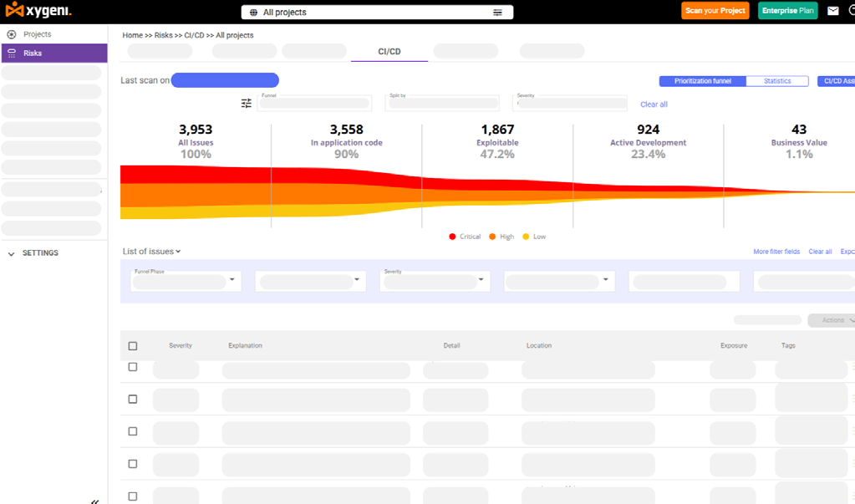
Task: Tick the select-all checkbox in table header
Action: pyautogui.click(x=133, y=346)
